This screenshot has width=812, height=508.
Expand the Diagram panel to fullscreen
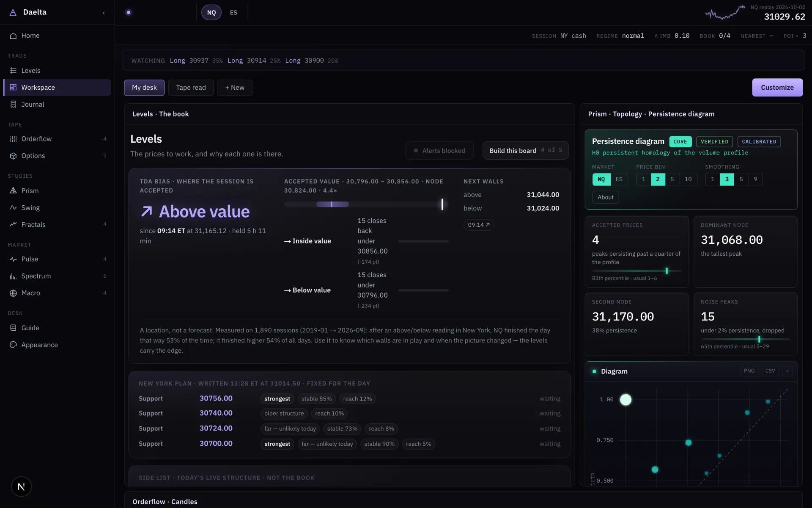coord(787,371)
